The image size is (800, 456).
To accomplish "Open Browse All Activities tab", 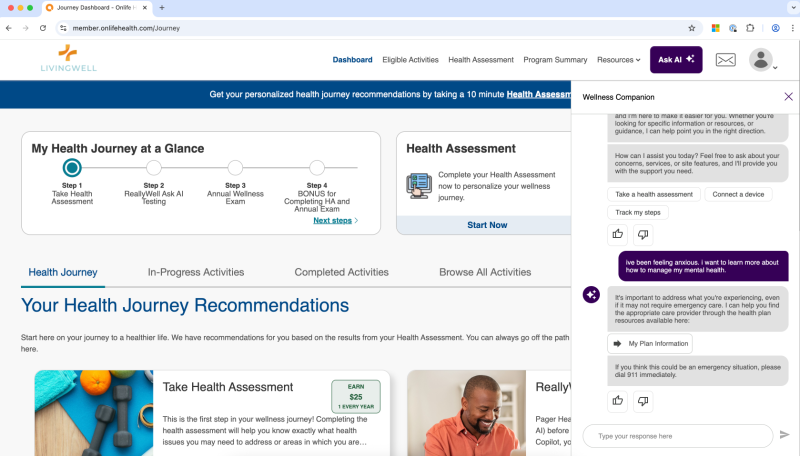I will (x=485, y=272).
